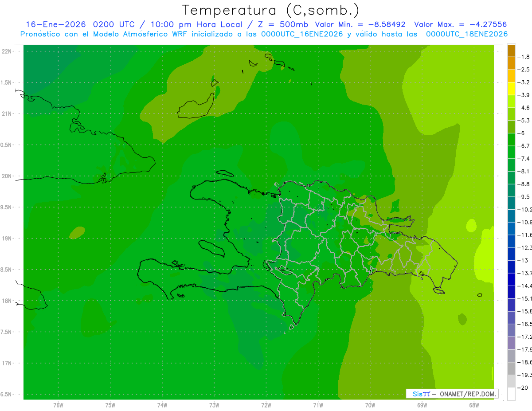Click the '0200 UTC' time label

tap(114, 24)
